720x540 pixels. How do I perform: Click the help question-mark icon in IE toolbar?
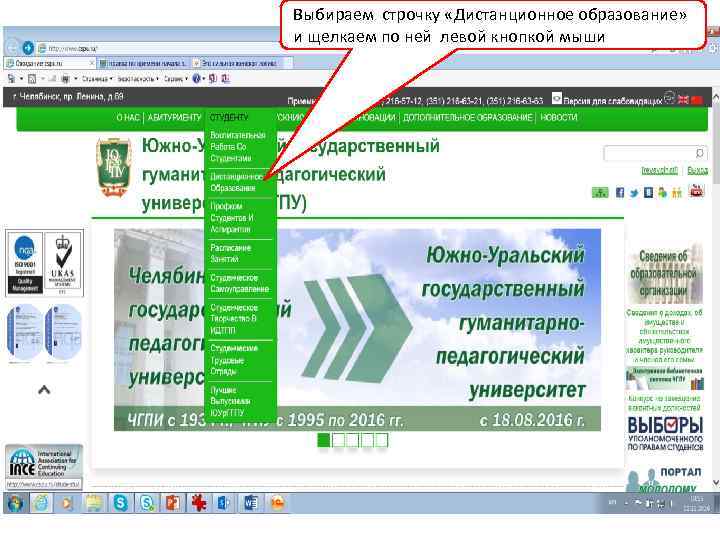click(x=197, y=79)
